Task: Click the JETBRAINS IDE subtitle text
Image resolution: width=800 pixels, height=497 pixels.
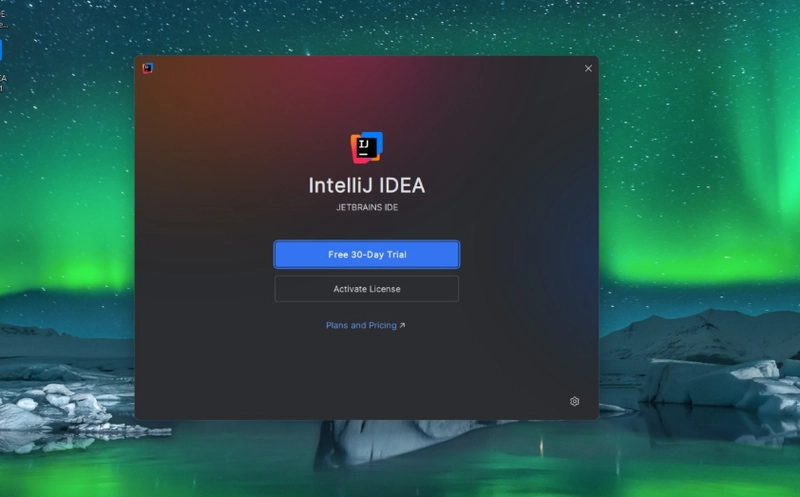Action: click(367, 207)
